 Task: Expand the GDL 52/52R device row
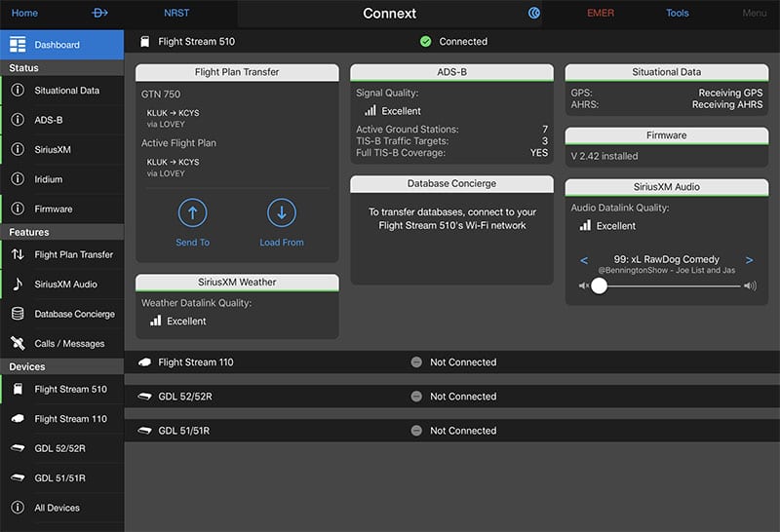451,397
